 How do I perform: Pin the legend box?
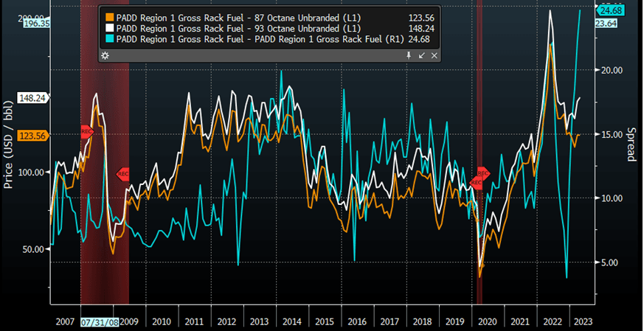click(x=409, y=55)
